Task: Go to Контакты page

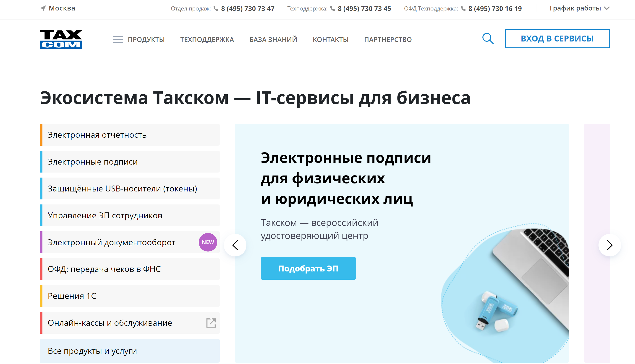Action: 331,39
